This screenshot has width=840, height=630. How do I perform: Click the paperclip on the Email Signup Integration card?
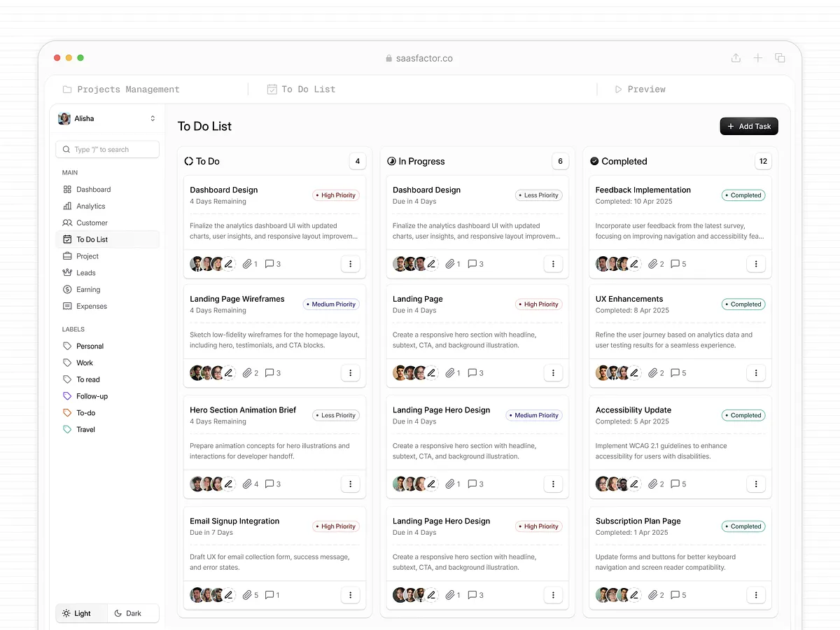click(246, 595)
